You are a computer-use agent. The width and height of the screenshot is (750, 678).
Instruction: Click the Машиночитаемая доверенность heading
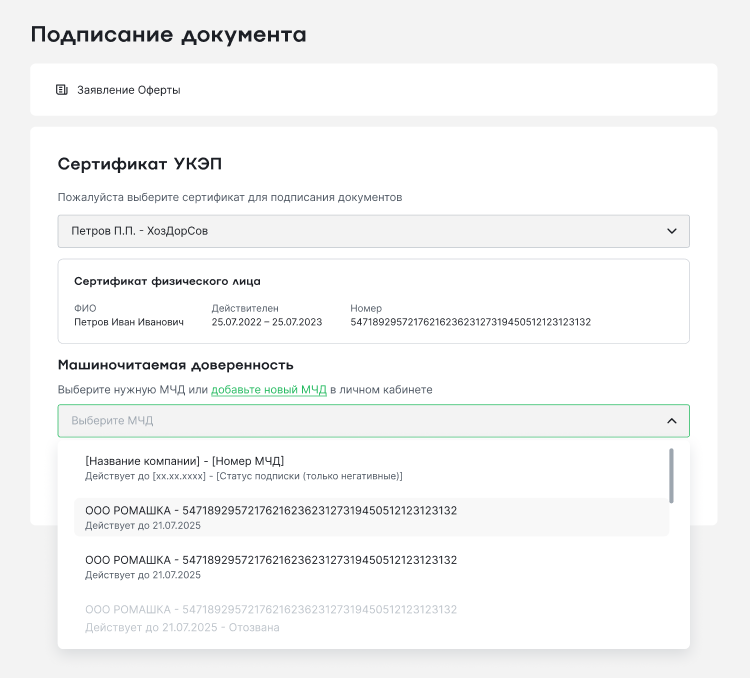click(175, 365)
